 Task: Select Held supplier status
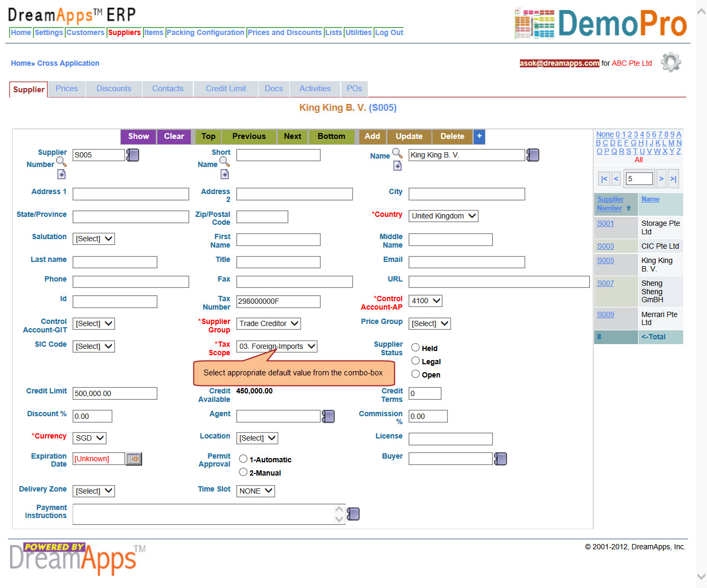pyautogui.click(x=416, y=348)
